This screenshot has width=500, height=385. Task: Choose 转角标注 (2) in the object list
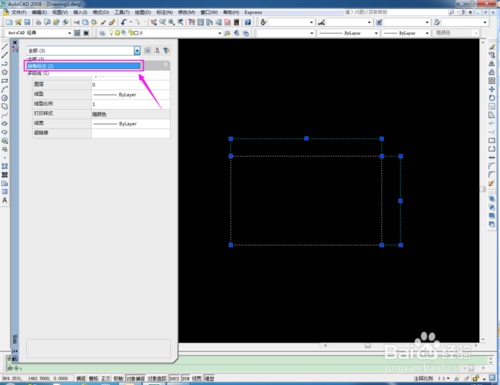84,66
